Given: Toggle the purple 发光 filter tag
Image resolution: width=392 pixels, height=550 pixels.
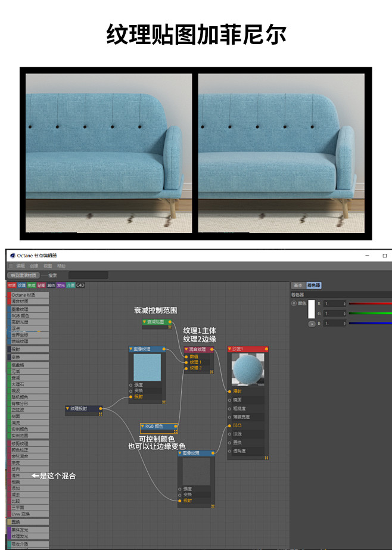Looking at the screenshot, I should [x=61, y=285].
